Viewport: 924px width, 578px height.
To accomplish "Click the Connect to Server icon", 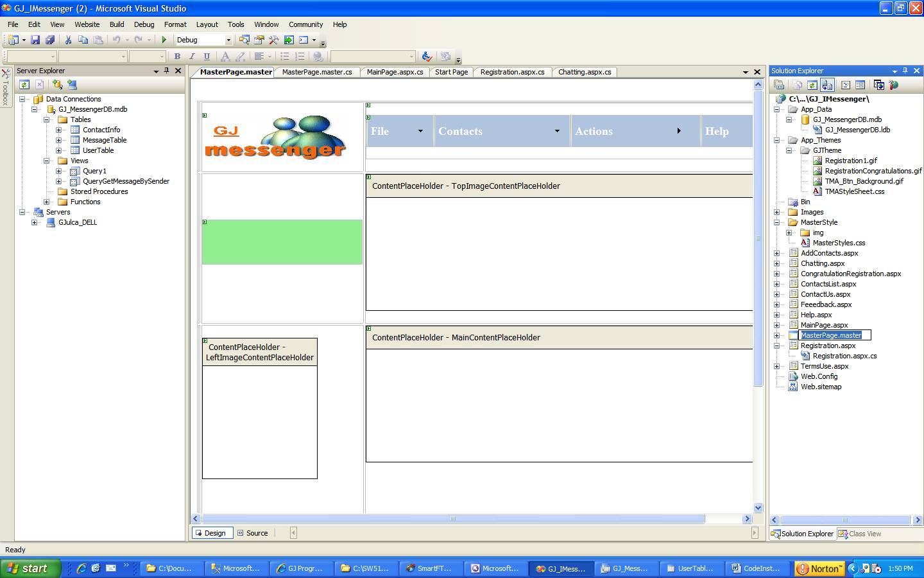I will 72,84.
